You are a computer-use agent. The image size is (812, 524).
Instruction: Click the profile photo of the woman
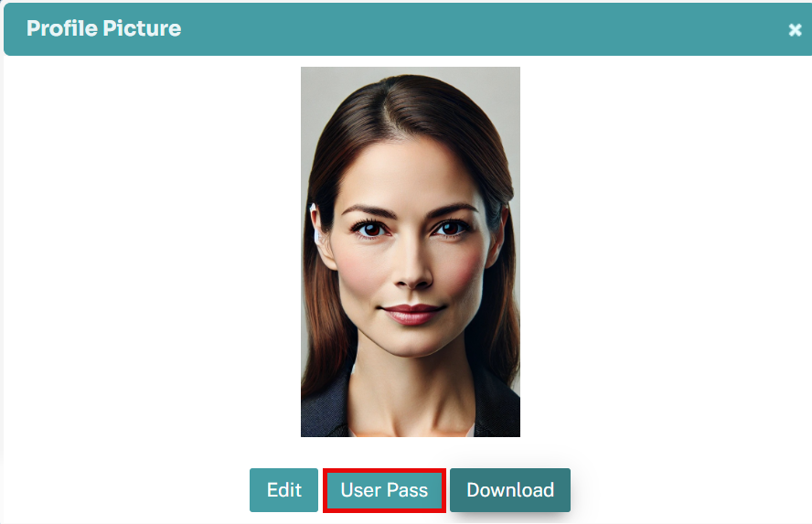(411, 251)
